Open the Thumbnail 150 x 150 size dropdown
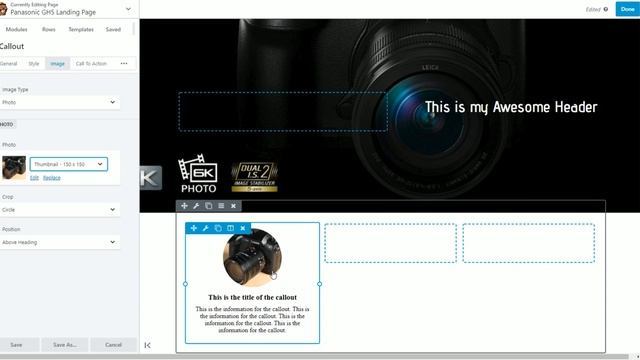The height and width of the screenshot is (360, 640). 69,164
